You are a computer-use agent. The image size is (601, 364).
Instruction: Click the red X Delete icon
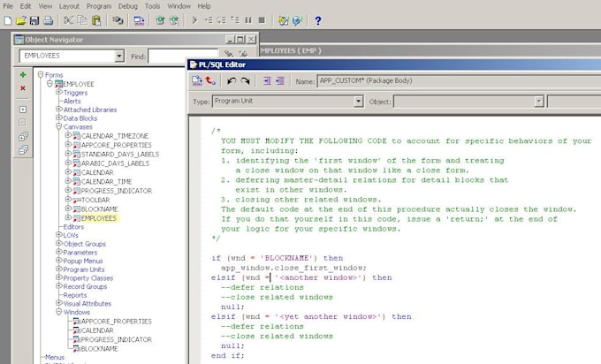(x=23, y=88)
